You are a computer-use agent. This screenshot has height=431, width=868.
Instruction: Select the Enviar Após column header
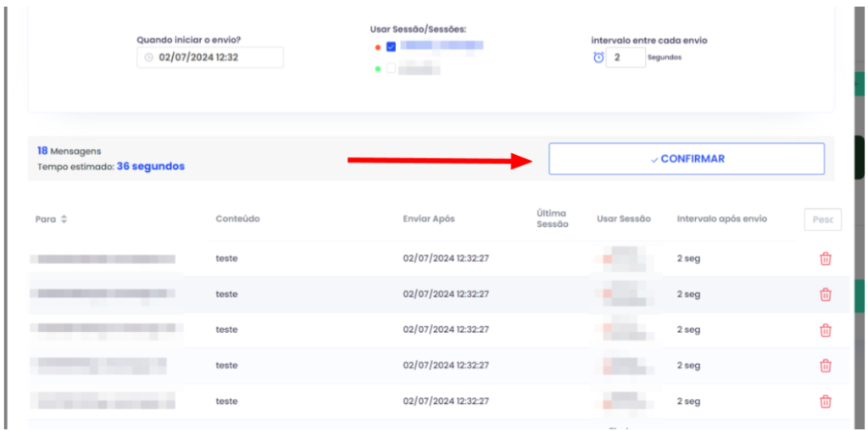pos(428,219)
